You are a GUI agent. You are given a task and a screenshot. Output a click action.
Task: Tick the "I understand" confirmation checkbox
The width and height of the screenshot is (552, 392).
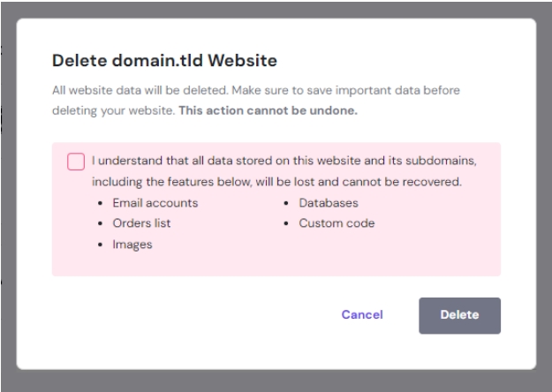(76, 162)
